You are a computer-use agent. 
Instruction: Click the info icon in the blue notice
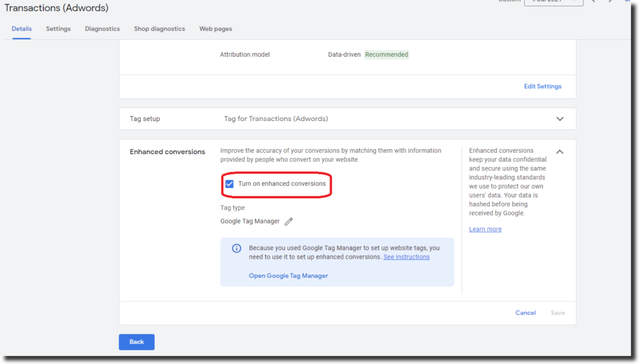pyautogui.click(x=237, y=247)
